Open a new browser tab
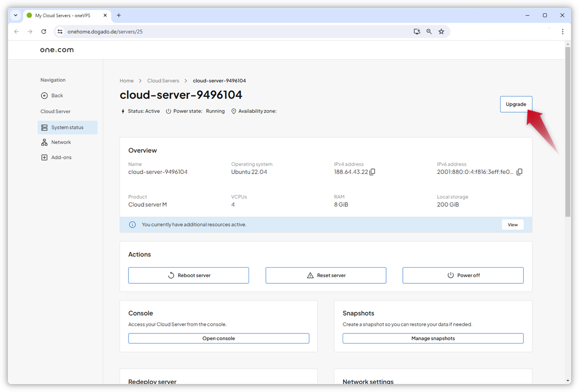The height and width of the screenshot is (392, 579). (x=119, y=15)
